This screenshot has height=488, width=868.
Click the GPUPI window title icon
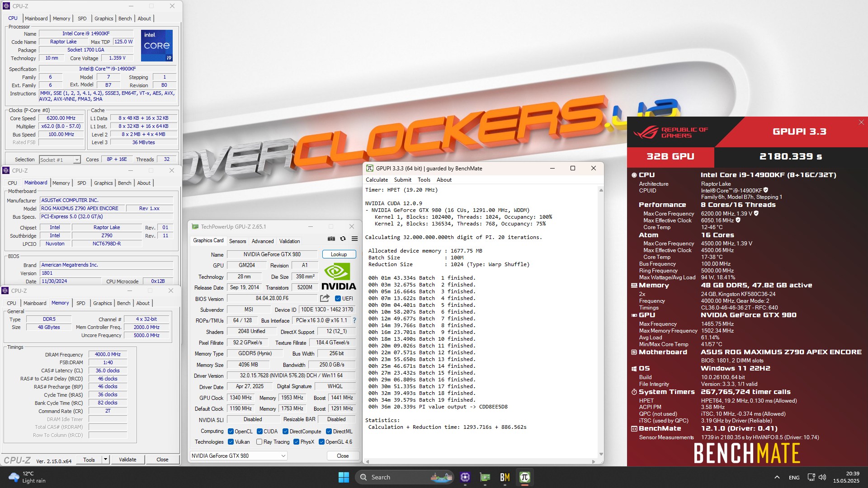pos(369,168)
